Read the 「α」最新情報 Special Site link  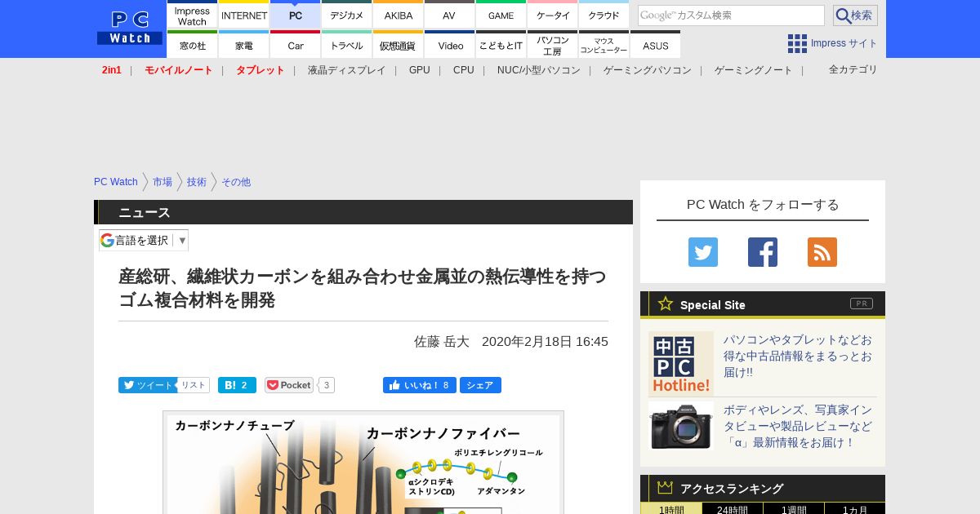pos(798,426)
